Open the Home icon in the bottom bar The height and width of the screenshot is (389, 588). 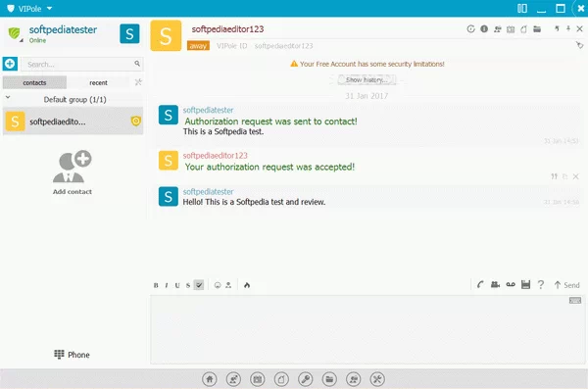coord(210,379)
